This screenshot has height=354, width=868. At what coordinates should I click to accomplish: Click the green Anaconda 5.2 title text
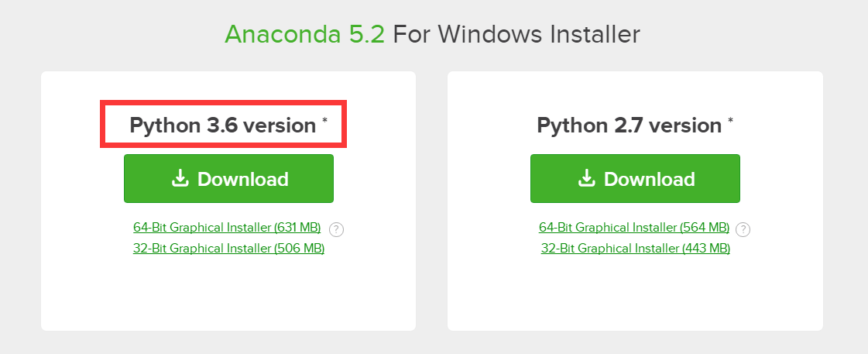coord(304,35)
